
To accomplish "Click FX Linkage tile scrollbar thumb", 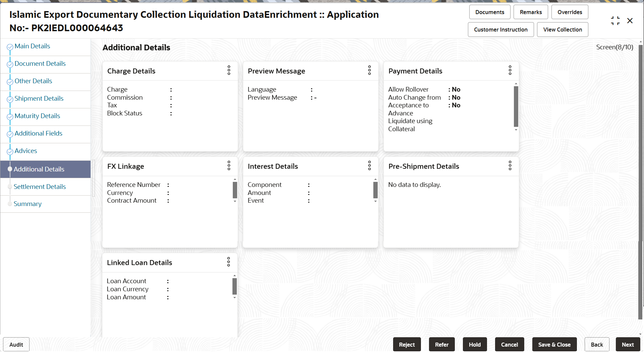I will pos(235,190).
